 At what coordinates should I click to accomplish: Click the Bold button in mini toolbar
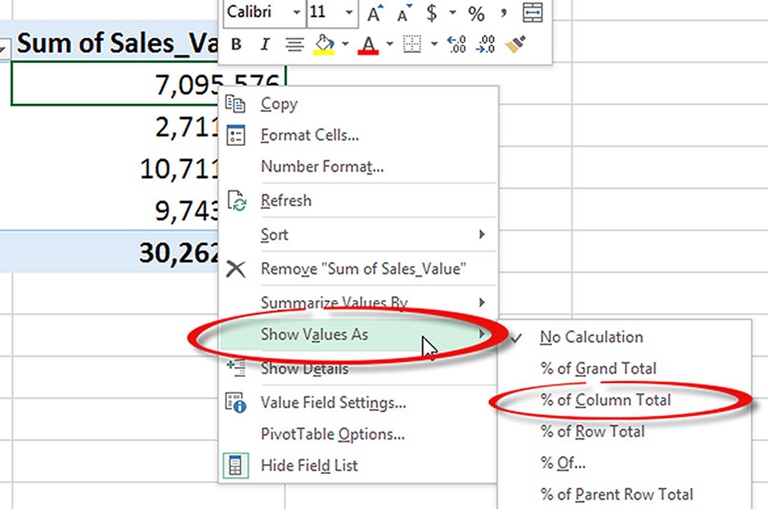(x=237, y=45)
